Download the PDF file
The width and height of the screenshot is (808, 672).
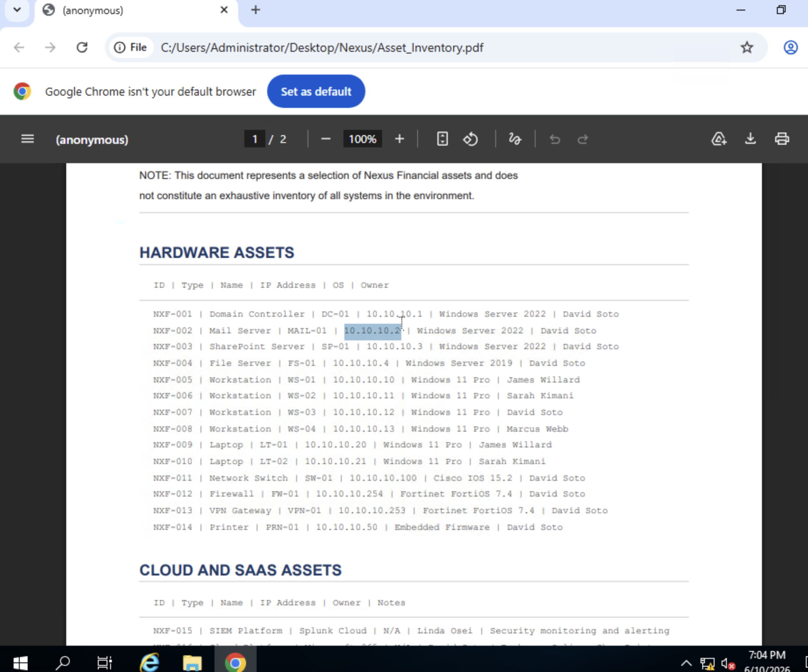(x=751, y=139)
